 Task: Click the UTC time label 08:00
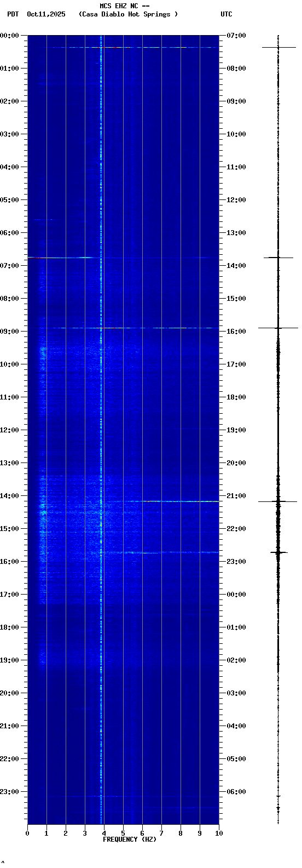[x=236, y=68]
